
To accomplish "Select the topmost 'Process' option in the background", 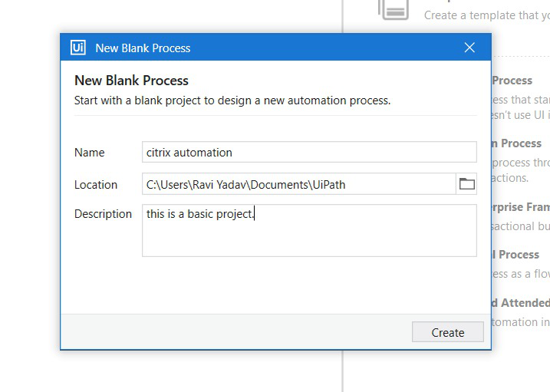I will [512, 81].
